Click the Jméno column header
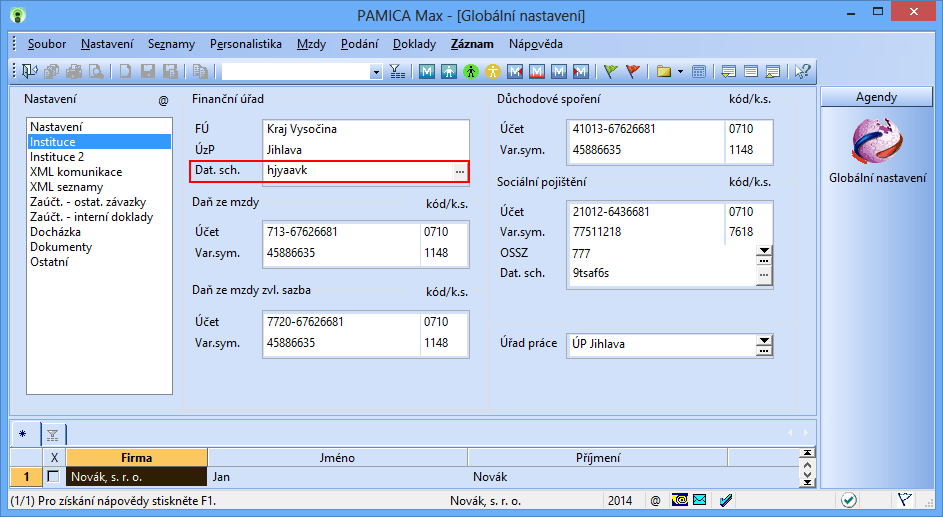The height and width of the screenshot is (517, 943). (x=337, y=457)
